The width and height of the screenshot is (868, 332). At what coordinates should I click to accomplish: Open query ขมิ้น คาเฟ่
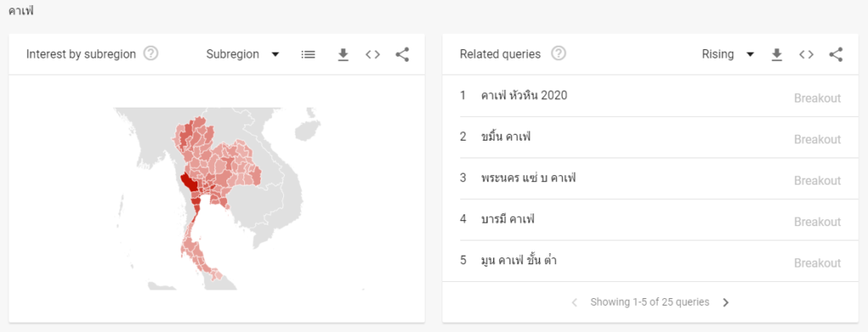tap(650, 137)
